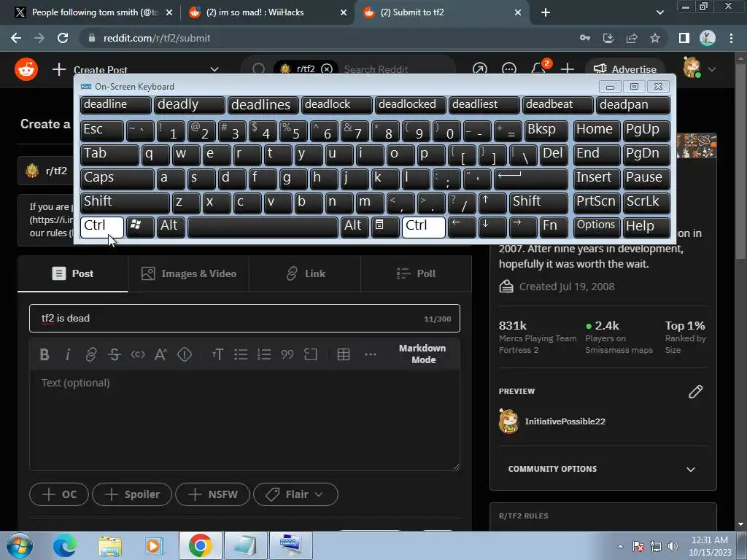Click the Popular arrow icon in header
This screenshot has height=560, width=747.
480,69
